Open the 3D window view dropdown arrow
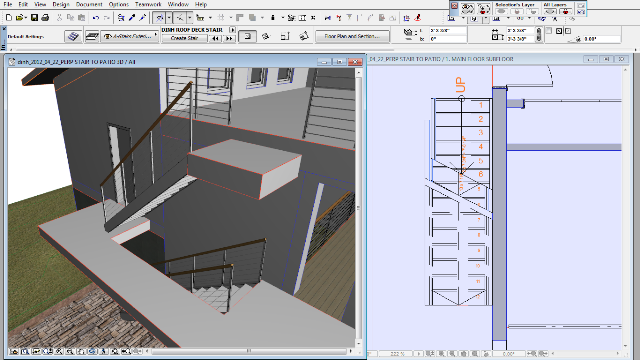Image resolution: width=640 pixels, height=360 pixels. pos(486,18)
